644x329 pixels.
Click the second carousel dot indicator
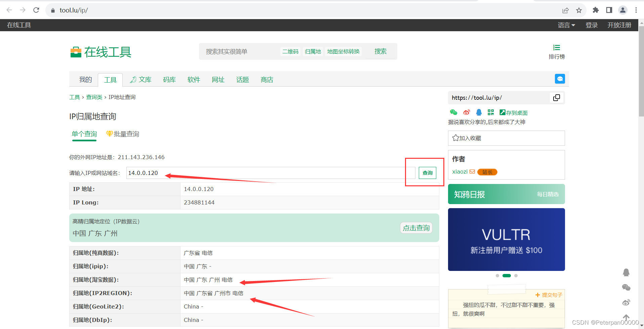(507, 275)
